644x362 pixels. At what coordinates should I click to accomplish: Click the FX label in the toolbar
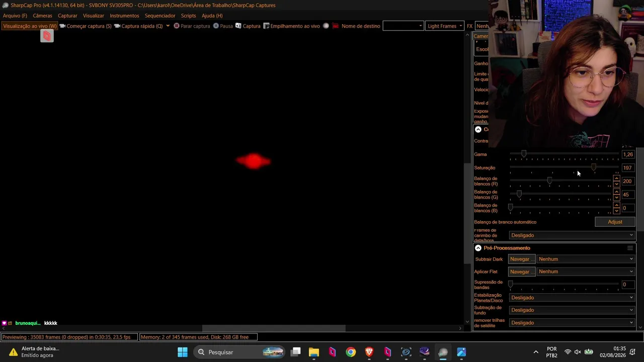pyautogui.click(x=469, y=26)
